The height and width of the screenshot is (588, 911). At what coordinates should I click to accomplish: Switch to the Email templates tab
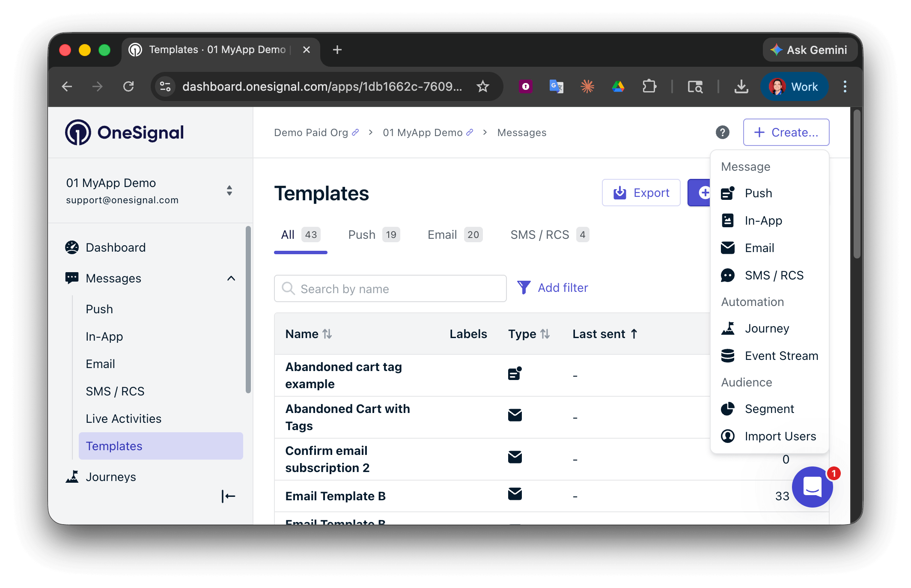tap(442, 235)
